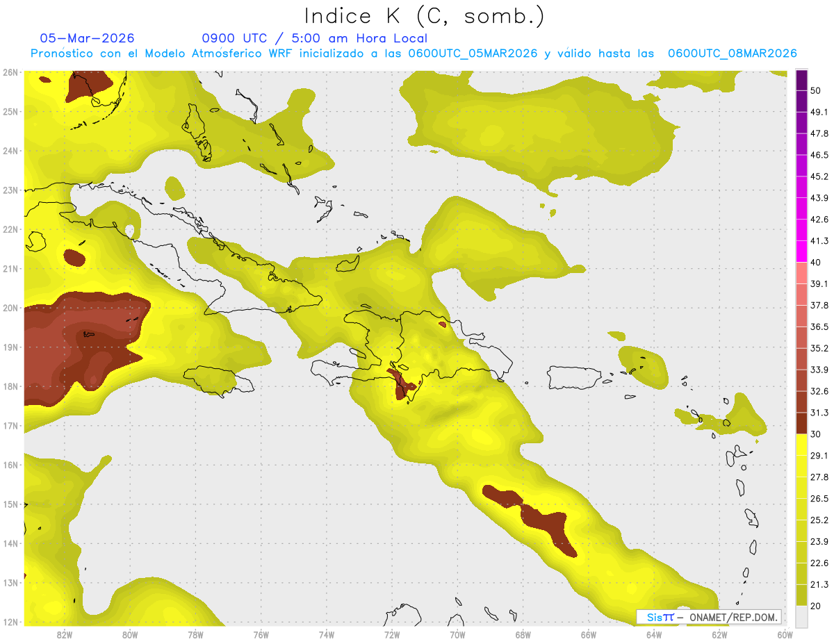Screen dimensions: 834x644
Task: Select the date '05-Mar-2026'
Action: coord(87,38)
